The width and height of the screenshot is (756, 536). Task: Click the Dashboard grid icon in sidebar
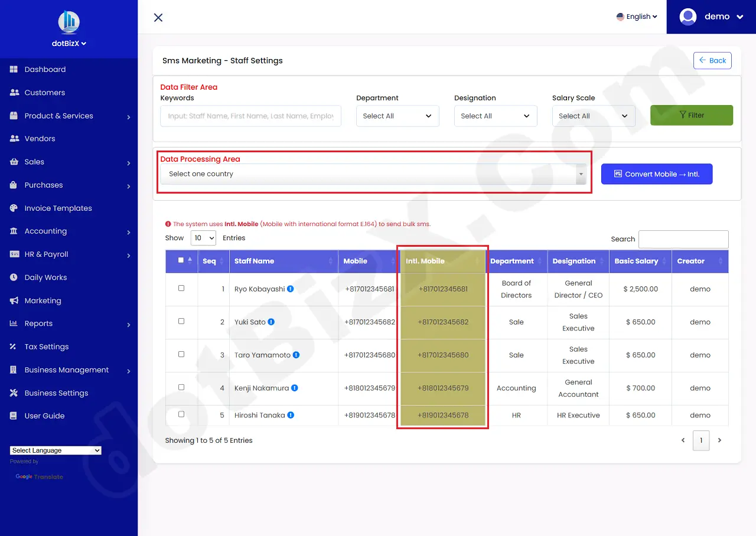point(14,70)
